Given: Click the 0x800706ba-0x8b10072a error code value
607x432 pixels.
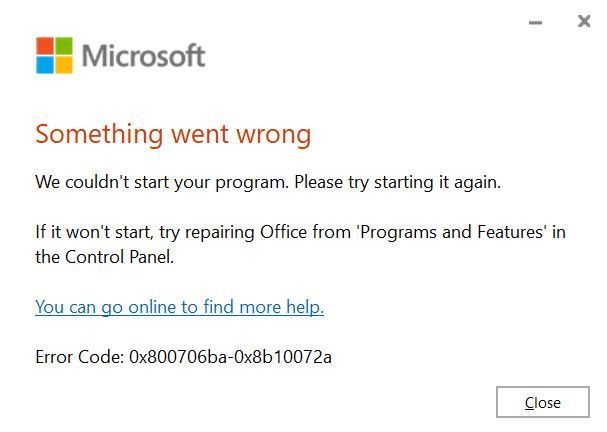Looking at the screenshot, I should pyautogui.click(x=230, y=356).
